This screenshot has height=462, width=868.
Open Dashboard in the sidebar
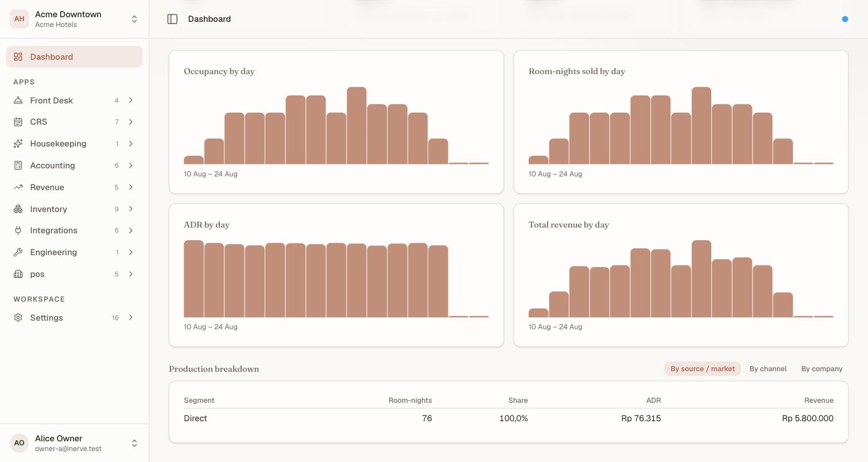pos(75,57)
